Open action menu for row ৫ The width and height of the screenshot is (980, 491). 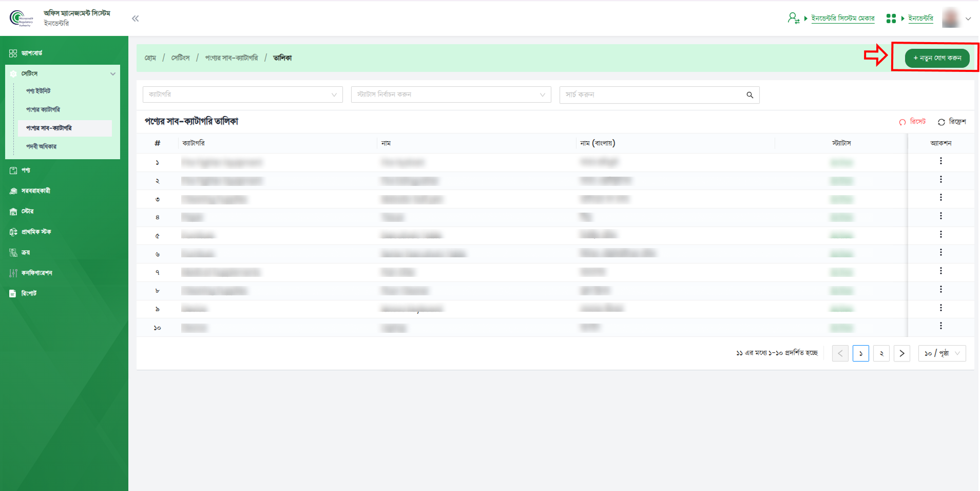point(940,234)
